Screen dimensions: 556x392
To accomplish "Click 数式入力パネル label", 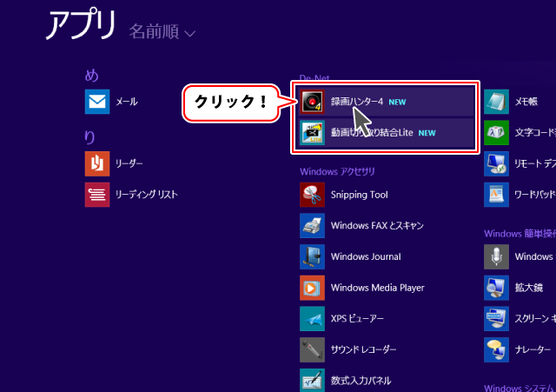I will 361,381.
